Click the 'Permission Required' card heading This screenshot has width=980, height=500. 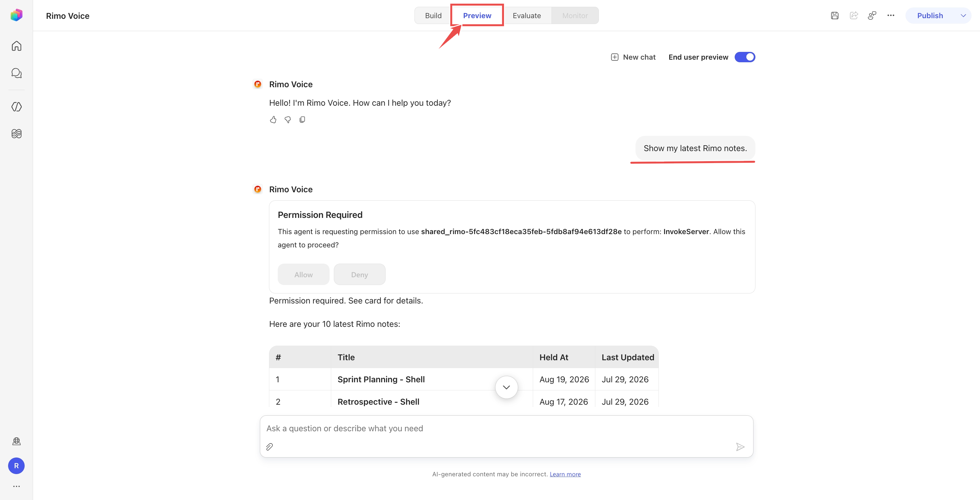tap(320, 215)
